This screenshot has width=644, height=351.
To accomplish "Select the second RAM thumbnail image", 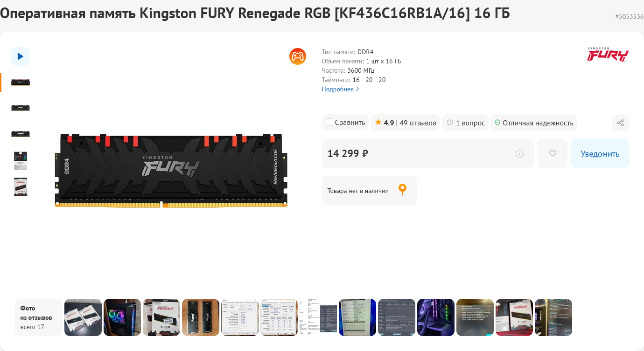I will pyautogui.click(x=21, y=108).
